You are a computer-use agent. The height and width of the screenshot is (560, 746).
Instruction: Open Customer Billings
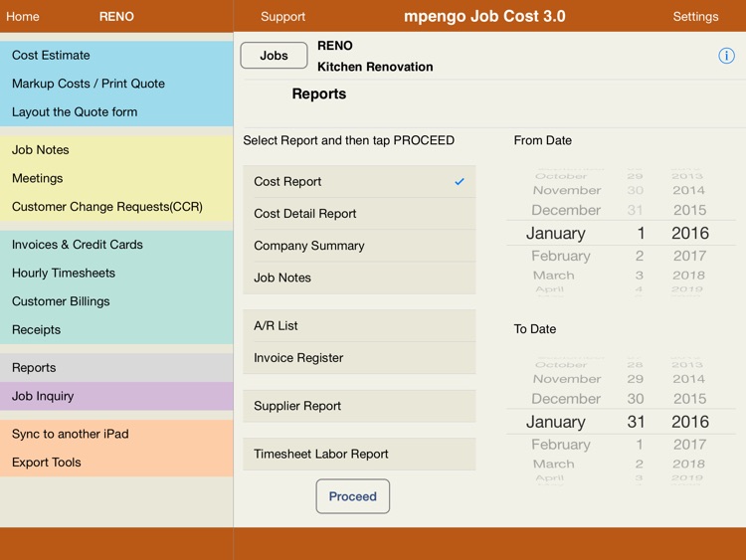click(x=116, y=301)
